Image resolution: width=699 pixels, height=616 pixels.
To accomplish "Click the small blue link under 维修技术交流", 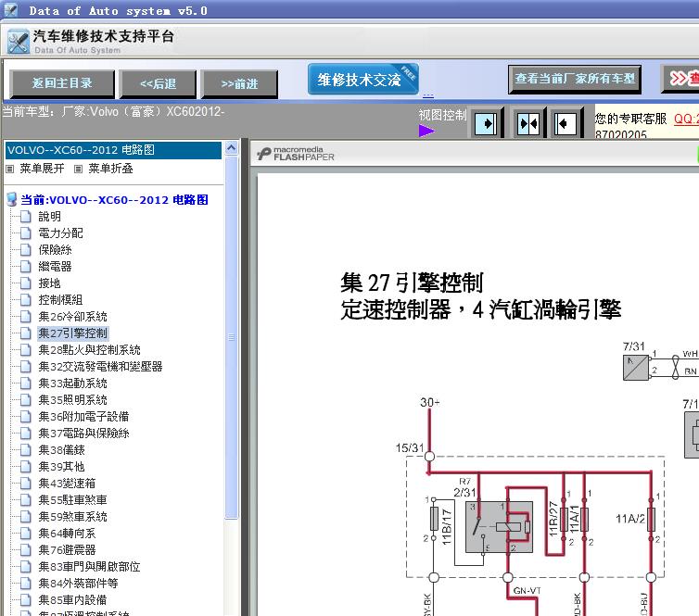I will 428,95.
